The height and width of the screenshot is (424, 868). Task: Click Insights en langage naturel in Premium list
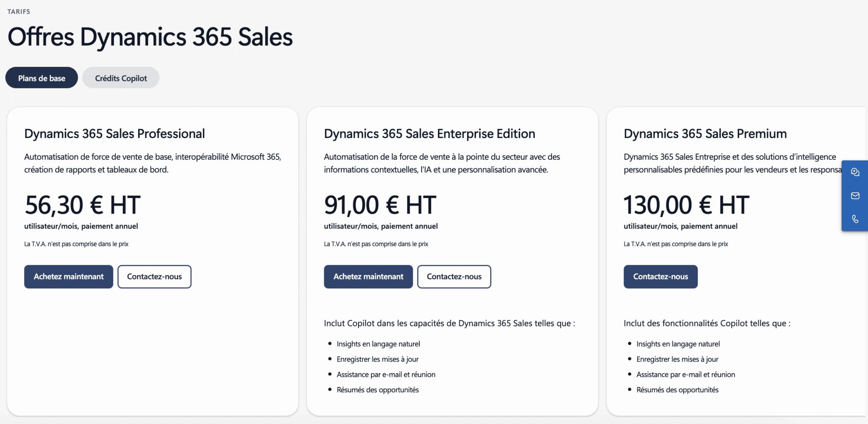click(x=678, y=344)
